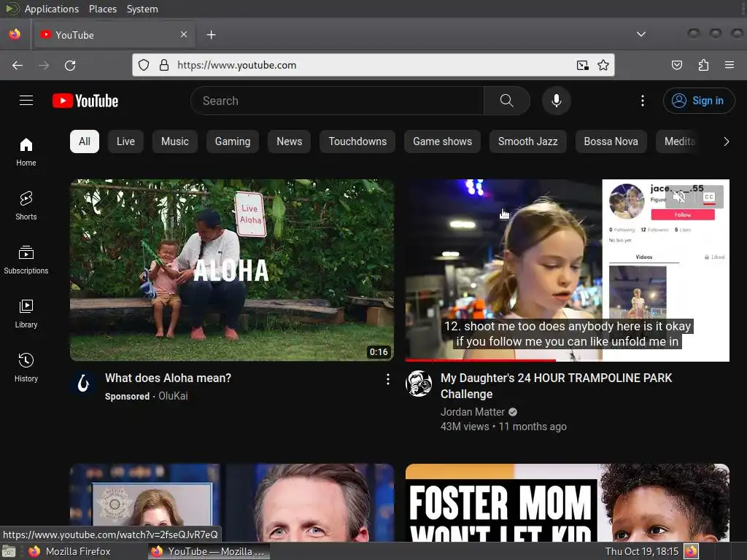Open System menu in top panel

(x=142, y=9)
